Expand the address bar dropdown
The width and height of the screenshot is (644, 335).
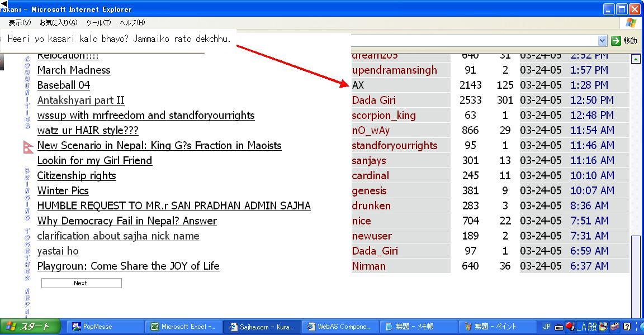602,40
